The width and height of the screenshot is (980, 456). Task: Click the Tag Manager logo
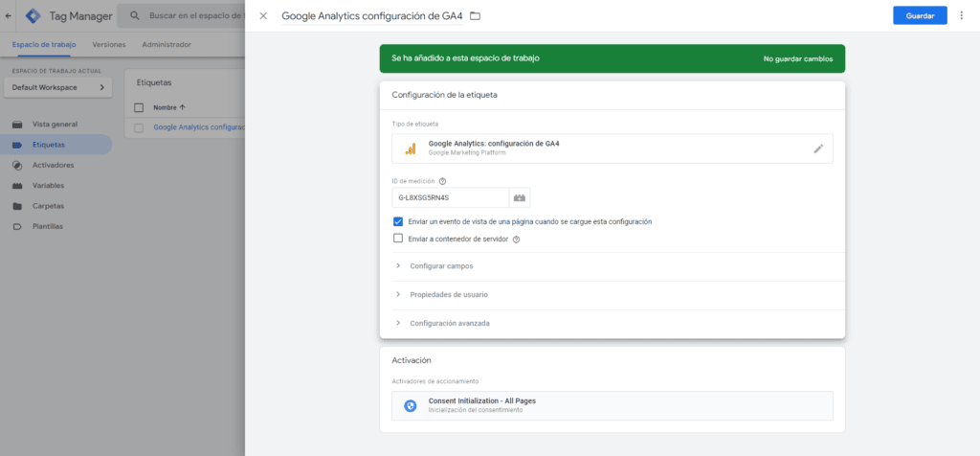pos(33,15)
